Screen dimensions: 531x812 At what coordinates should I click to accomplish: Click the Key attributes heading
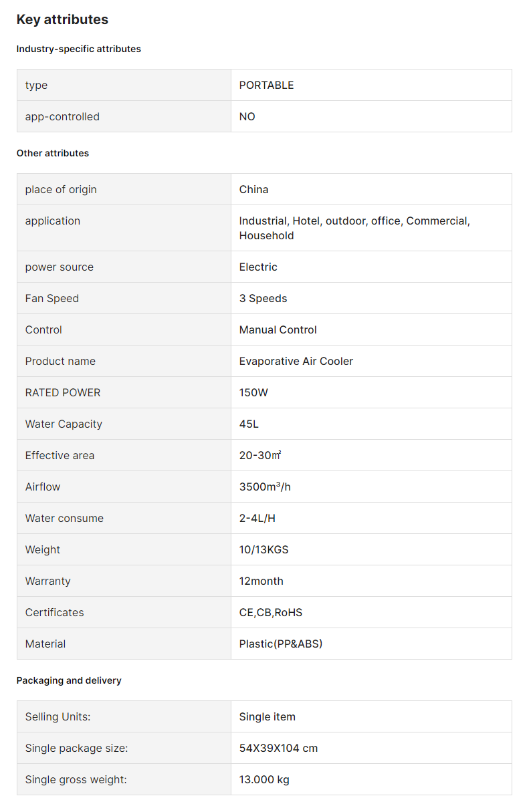(62, 19)
